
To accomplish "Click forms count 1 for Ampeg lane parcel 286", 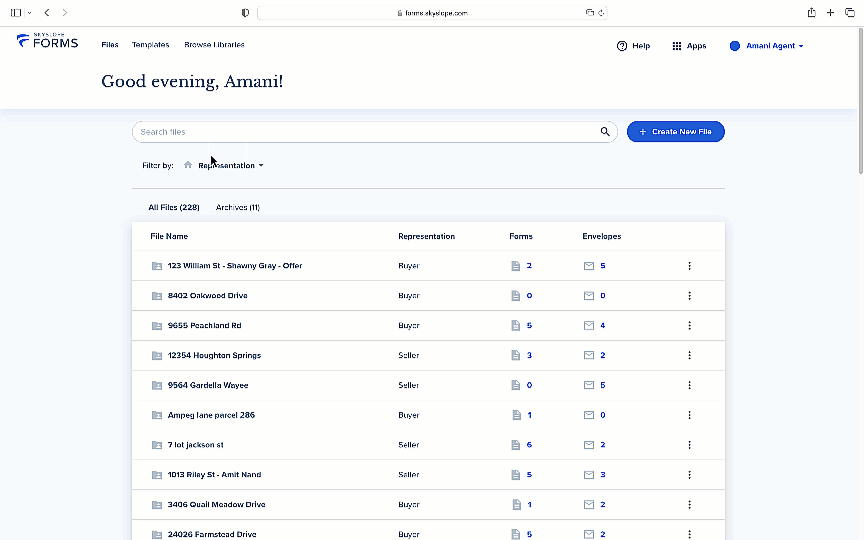I will tap(529, 415).
